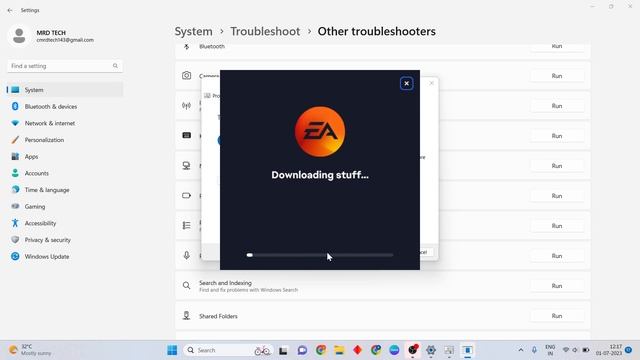Open the red diamond app on the taskbar
This screenshot has width=640, height=360.
click(358, 350)
